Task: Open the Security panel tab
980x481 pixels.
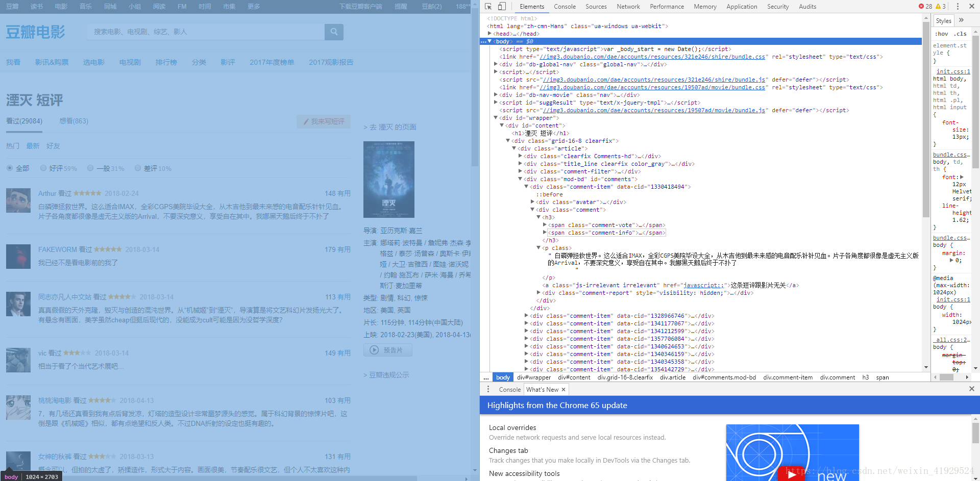Action: pyautogui.click(x=778, y=7)
